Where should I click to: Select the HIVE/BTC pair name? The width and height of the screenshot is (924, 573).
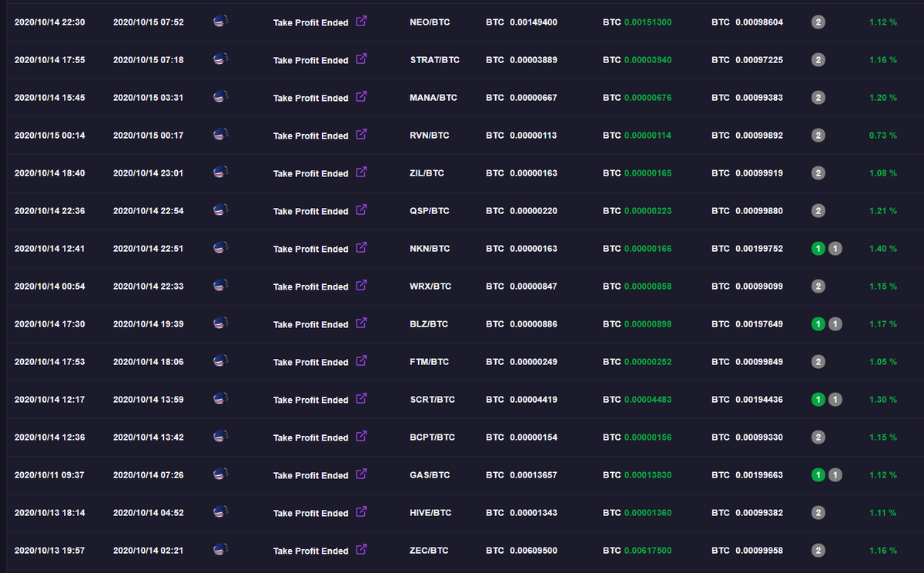(x=431, y=513)
